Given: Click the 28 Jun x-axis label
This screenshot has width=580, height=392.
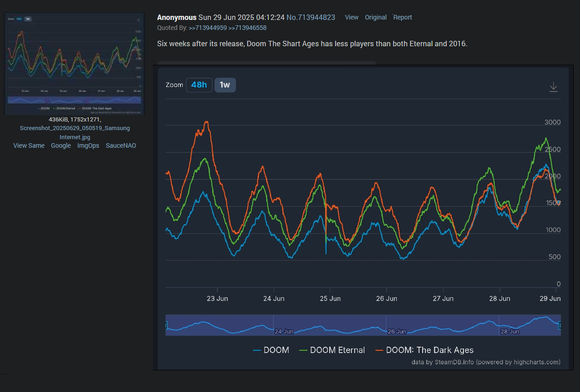Looking at the screenshot, I should tap(500, 298).
